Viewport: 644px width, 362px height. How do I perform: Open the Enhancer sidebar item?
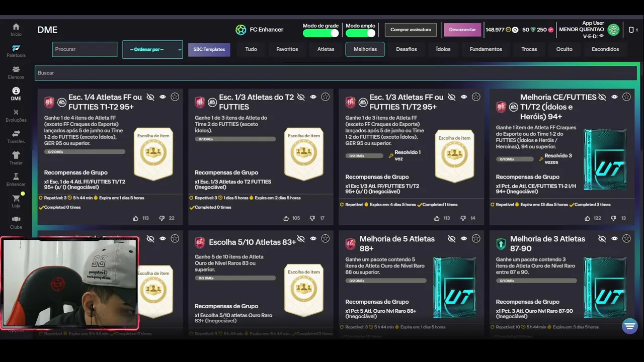[16, 180]
